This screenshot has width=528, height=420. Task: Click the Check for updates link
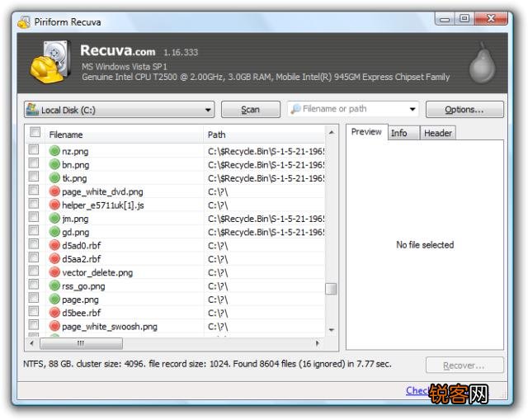[x=438, y=390]
